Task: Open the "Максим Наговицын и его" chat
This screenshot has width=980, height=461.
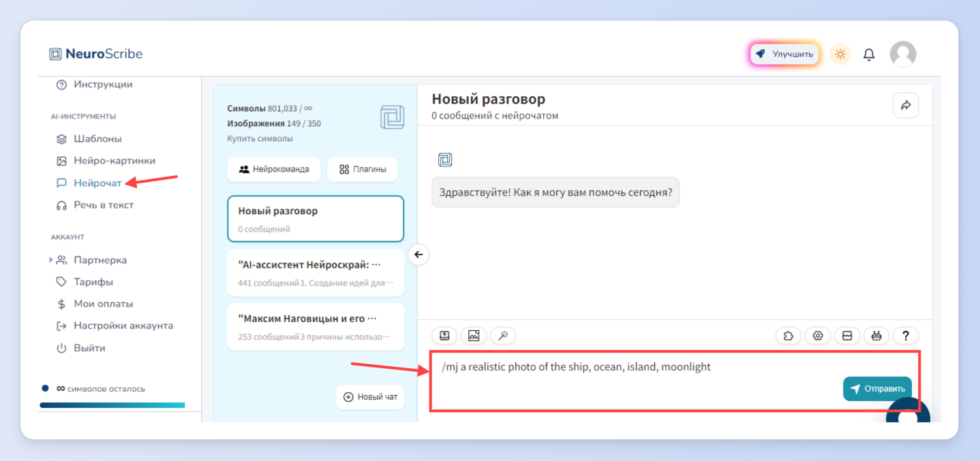Action: pos(316,327)
